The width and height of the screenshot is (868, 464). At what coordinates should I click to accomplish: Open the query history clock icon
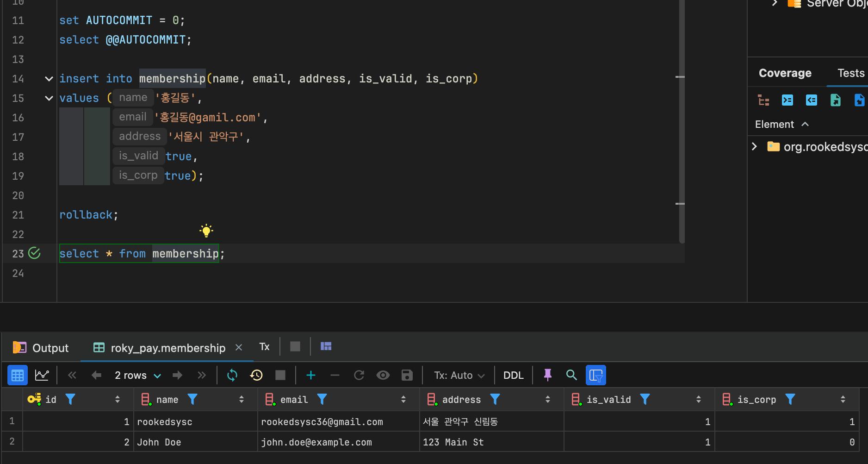point(256,375)
